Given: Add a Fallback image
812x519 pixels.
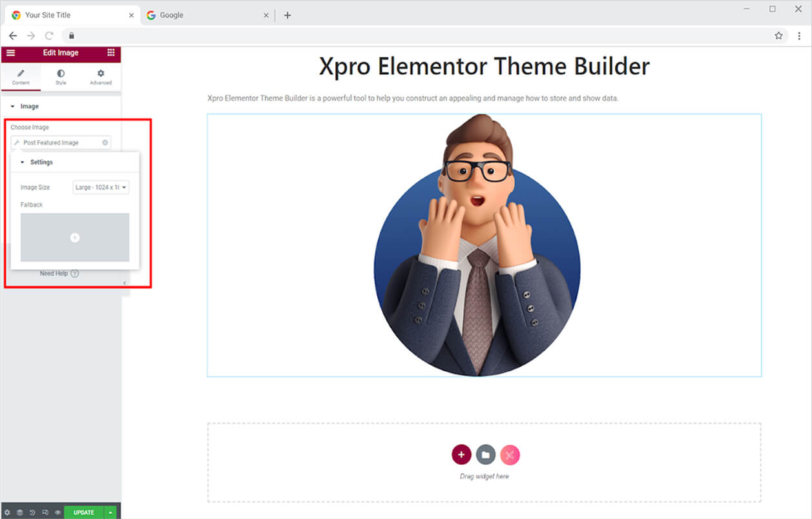Looking at the screenshot, I should pyautogui.click(x=75, y=238).
